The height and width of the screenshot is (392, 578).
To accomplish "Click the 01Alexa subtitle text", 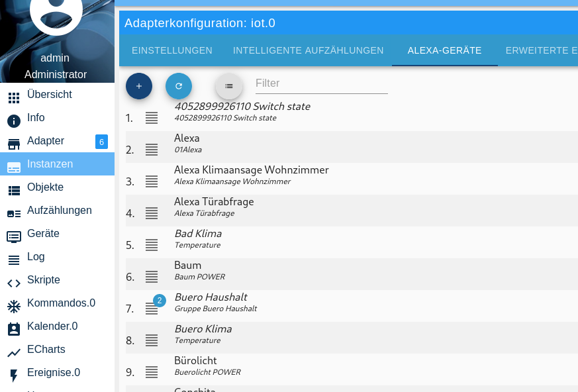I will click(189, 150).
